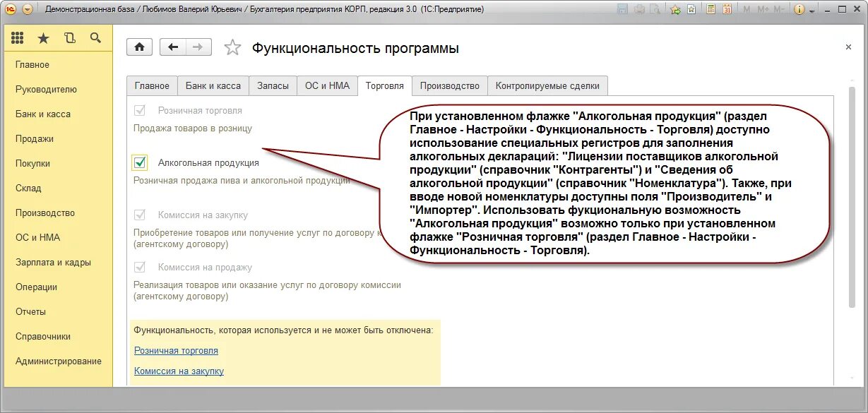Open the yellow info help icon
Image resolution: width=868 pixels, height=413 pixels.
click(x=799, y=9)
